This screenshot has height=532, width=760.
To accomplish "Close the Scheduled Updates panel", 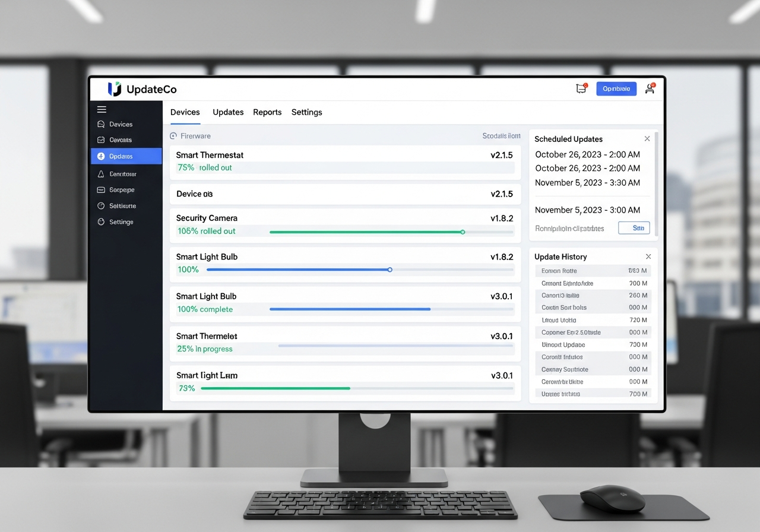I will (647, 139).
